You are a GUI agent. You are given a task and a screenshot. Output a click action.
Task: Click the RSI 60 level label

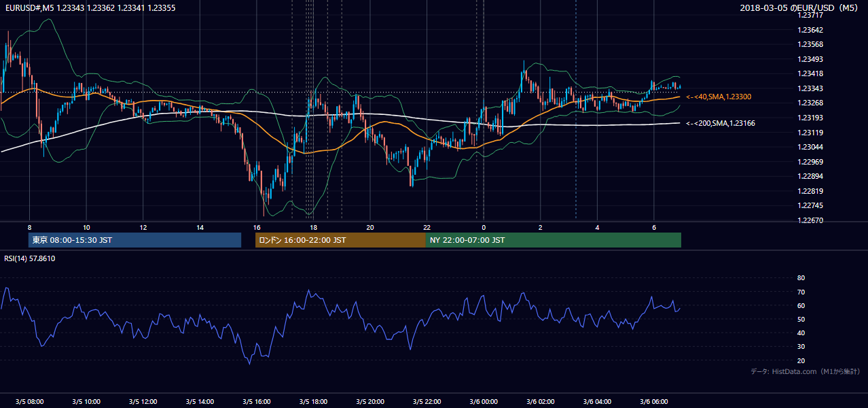(x=801, y=305)
